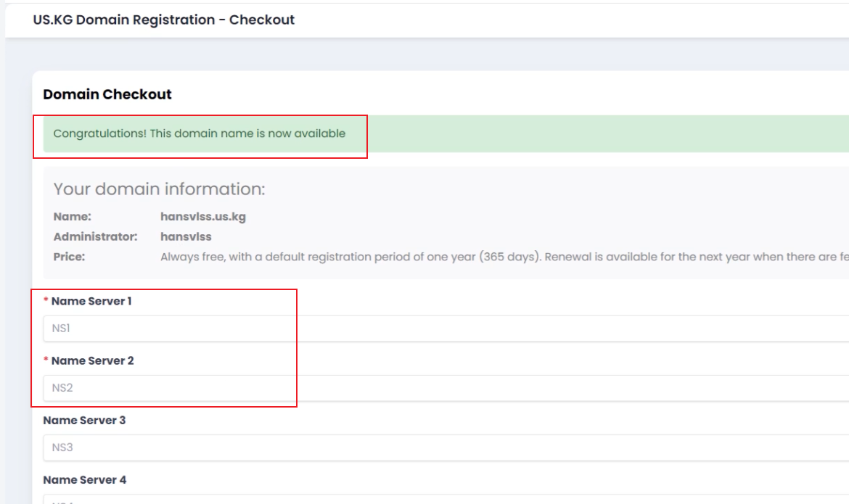
Task: Click the Name Server 1 input field
Action: point(435,329)
